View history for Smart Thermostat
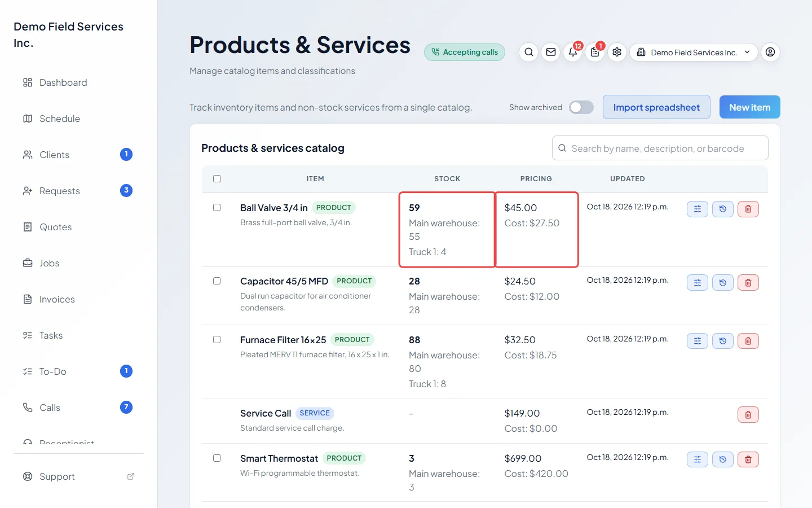 (723, 459)
